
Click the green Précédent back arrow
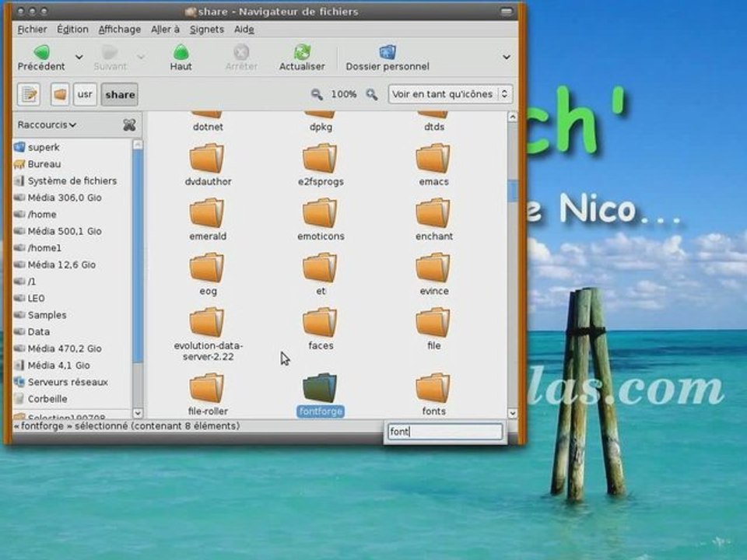pyautogui.click(x=41, y=52)
